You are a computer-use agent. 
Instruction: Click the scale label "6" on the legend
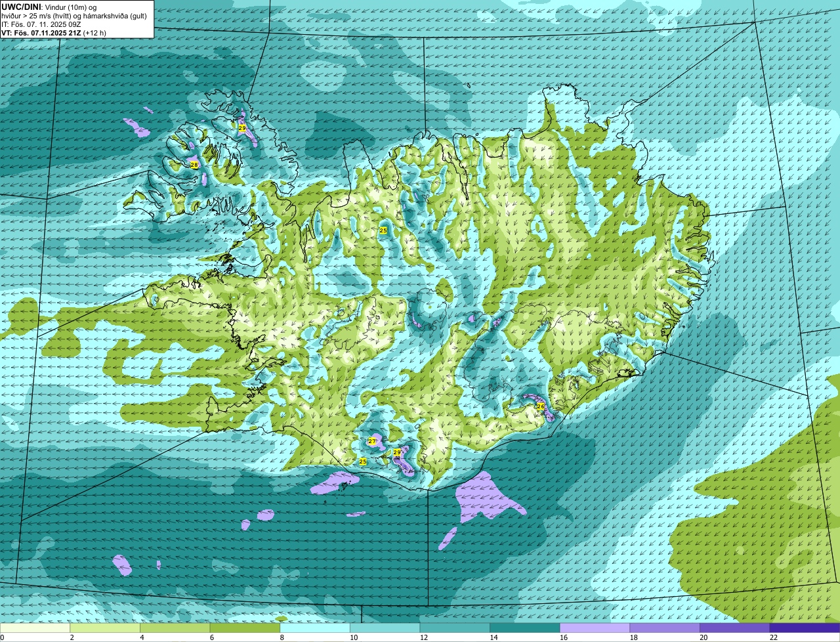(x=212, y=637)
